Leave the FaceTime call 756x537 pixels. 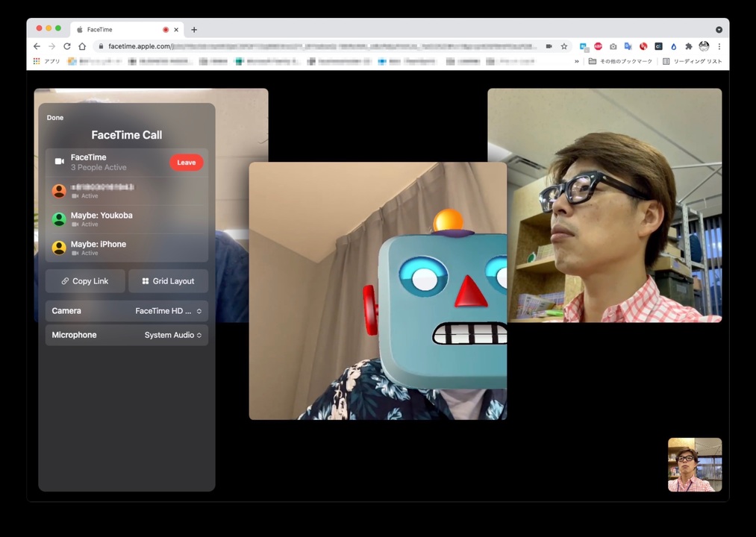pos(186,163)
